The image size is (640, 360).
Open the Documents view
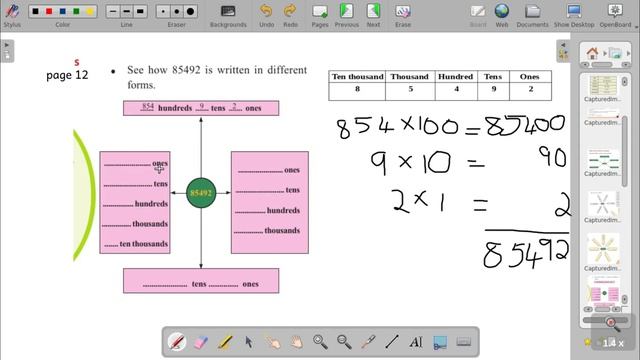click(532, 15)
